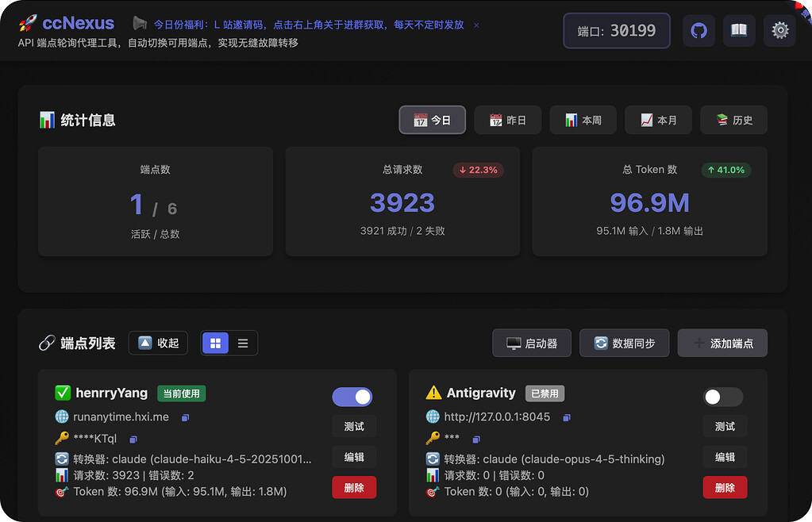Click the 3921 成功 / 2 失败 text

(402, 231)
